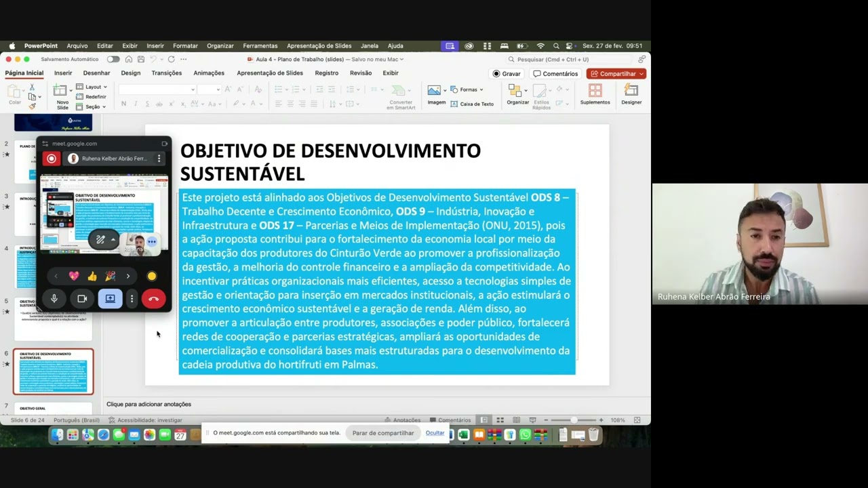The image size is (868, 488).
Task: Open the Ferramentas menu in the menu bar
Action: [x=260, y=46]
